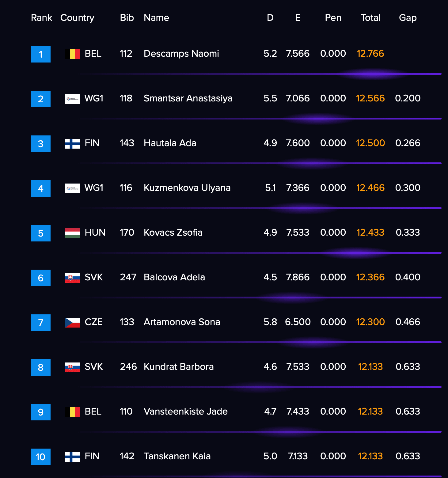Click the Slovakia flag beside Balcova Adela
This screenshot has height=478, width=448.
[x=73, y=278]
